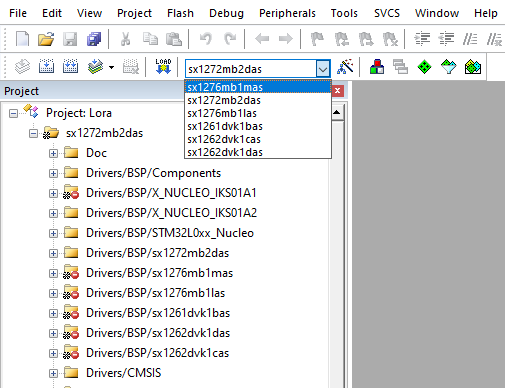The image size is (505, 388).
Task: Expand the Drivers/CMSIS group
Action: [x=53, y=373]
